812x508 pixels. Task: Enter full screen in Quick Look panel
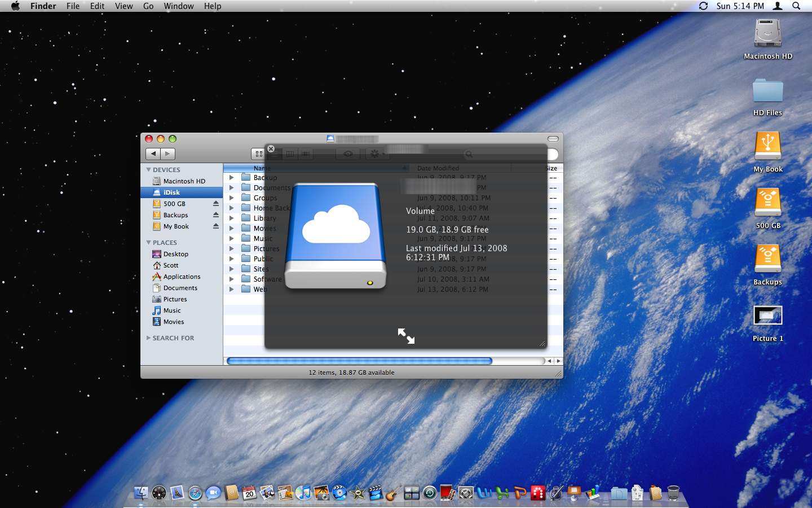coord(406,336)
